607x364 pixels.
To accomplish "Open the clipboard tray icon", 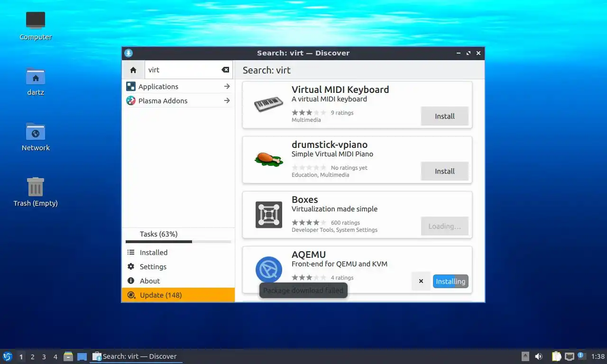I will 556,356.
